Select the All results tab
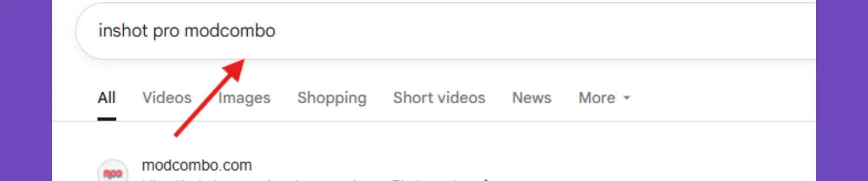The height and width of the screenshot is (181, 868). [106, 98]
